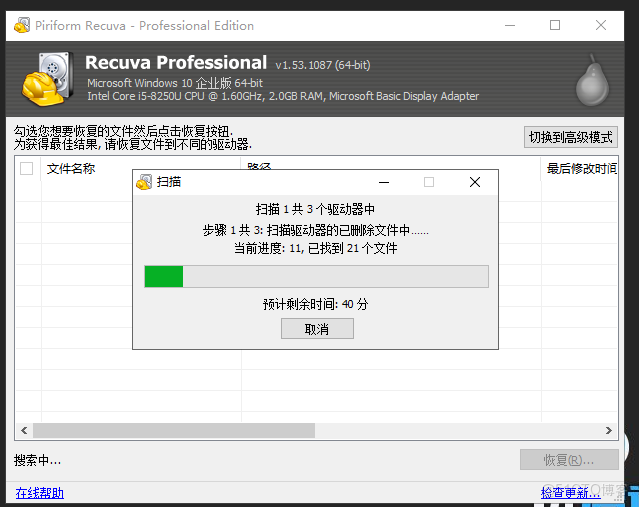Click the horizontal scrollbar thumb

174,430
